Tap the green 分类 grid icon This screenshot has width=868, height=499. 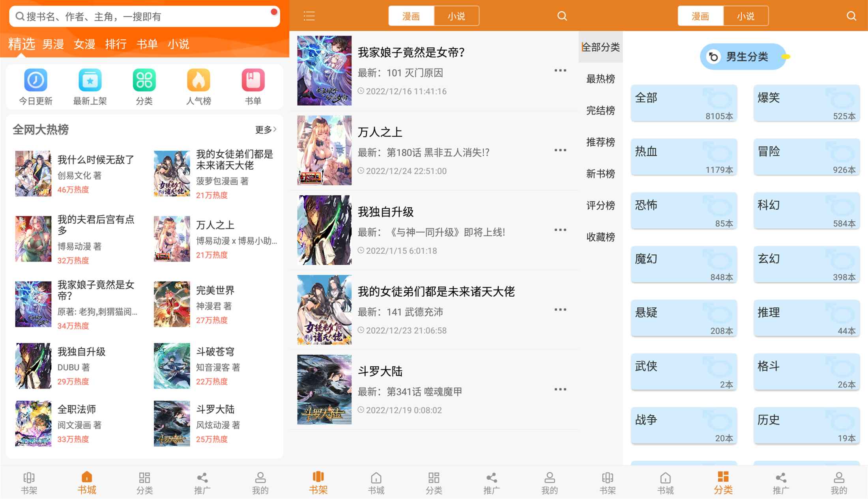click(x=144, y=80)
